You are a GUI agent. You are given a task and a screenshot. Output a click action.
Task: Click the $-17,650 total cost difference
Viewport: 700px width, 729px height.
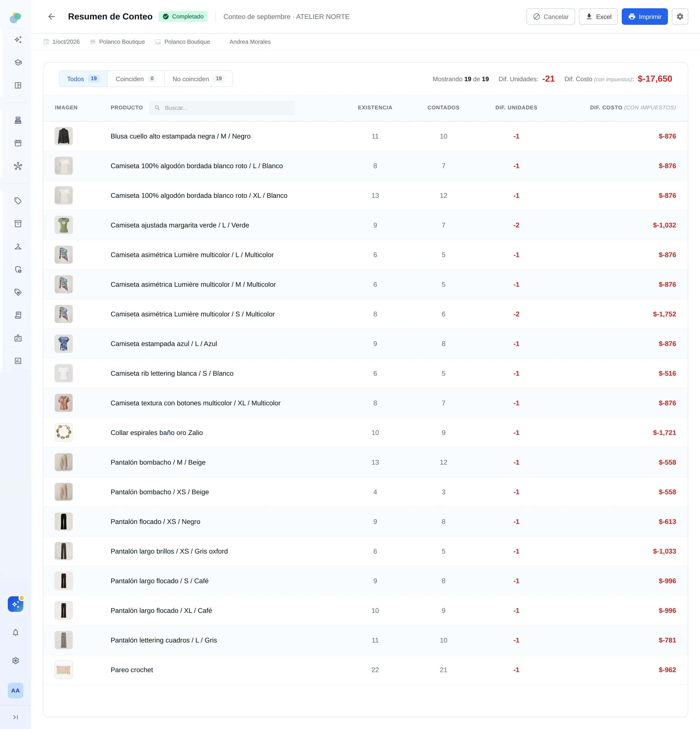[655, 79]
